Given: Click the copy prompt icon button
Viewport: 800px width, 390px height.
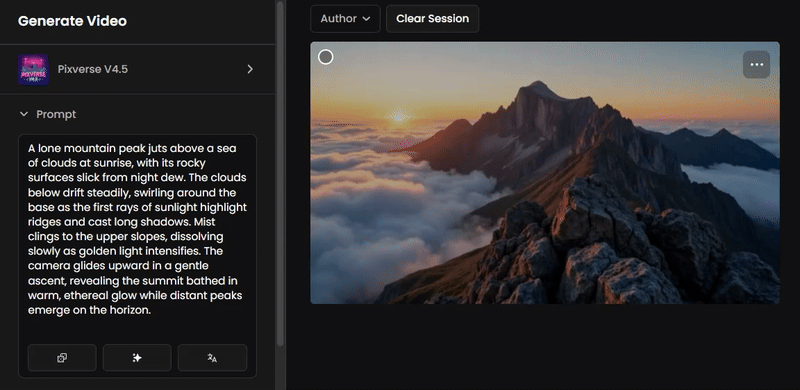Looking at the screenshot, I should click(x=62, y=358).
